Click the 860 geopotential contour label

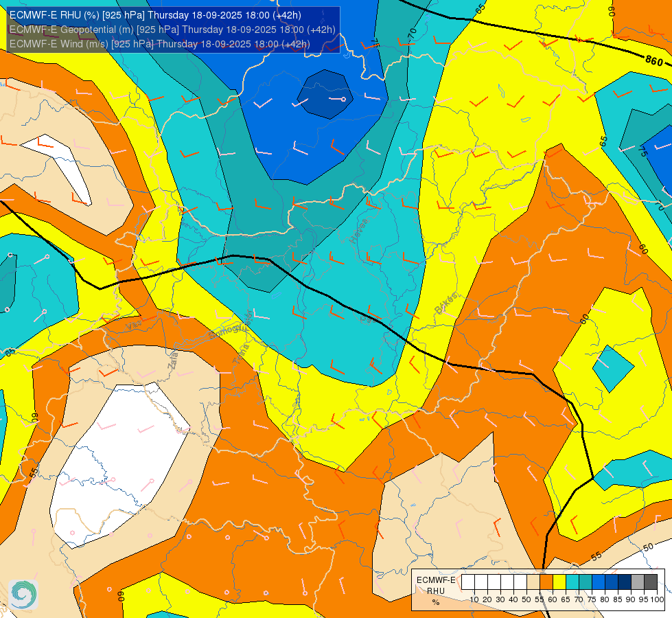click(654, 61)
